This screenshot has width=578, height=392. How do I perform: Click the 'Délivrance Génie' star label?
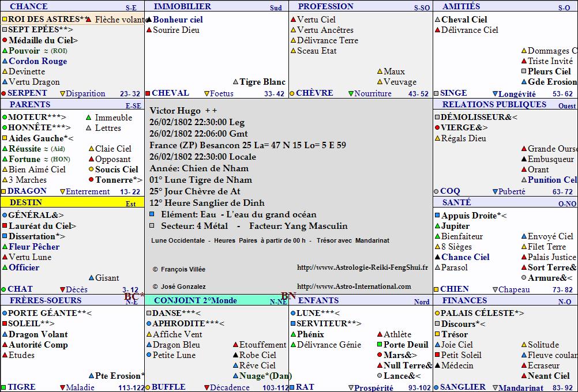[329, 345]
